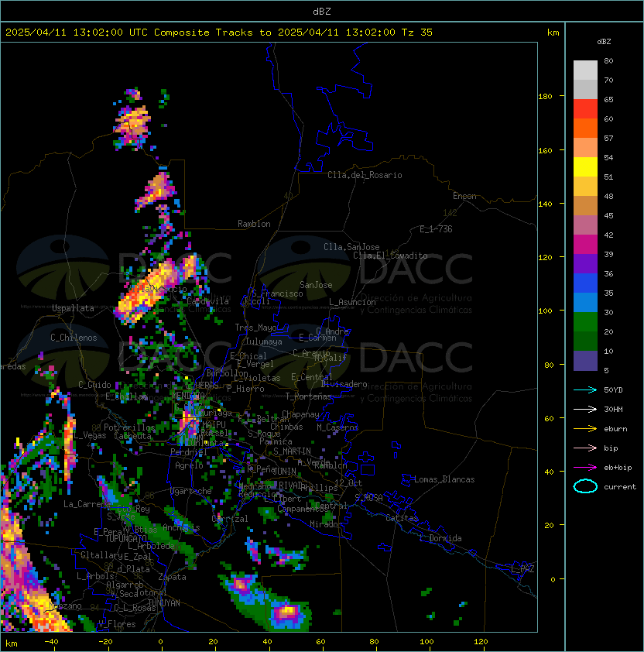Click the 'L_Dormida' place label
The width and height of the screenshot is (644, 652).
pyautogui.click(x=440, y=538)
